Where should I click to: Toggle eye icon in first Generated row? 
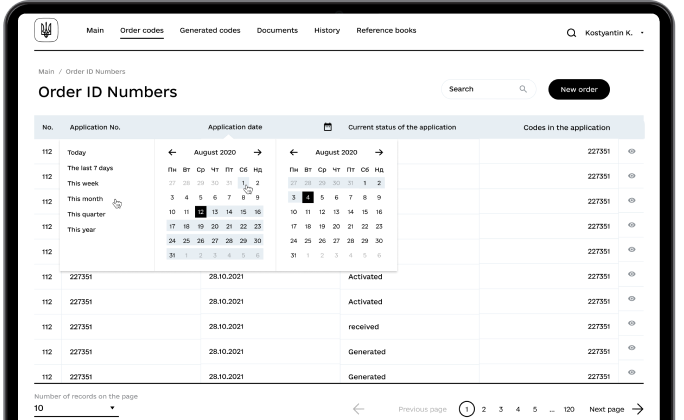[631, 348]
